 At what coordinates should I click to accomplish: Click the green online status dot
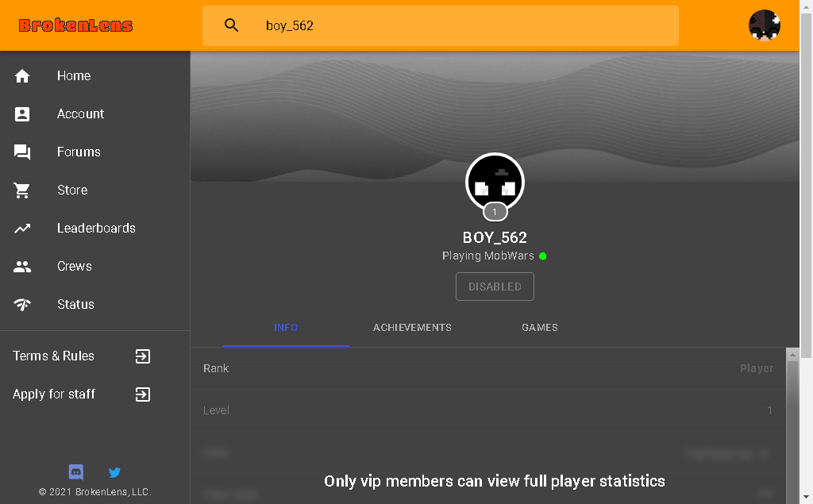coord(542,256)
